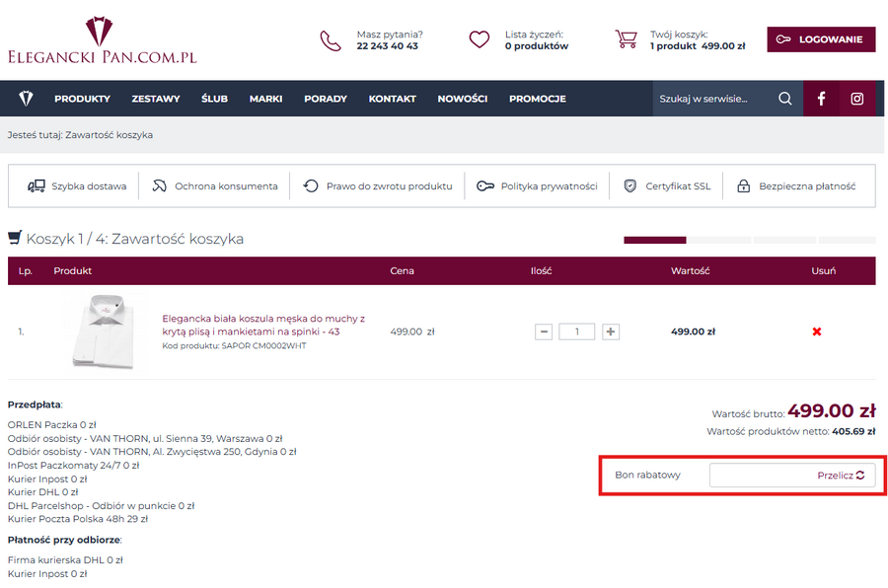
Task: Open the PRODUKTY menu
Action: click(x=82, y=99)
